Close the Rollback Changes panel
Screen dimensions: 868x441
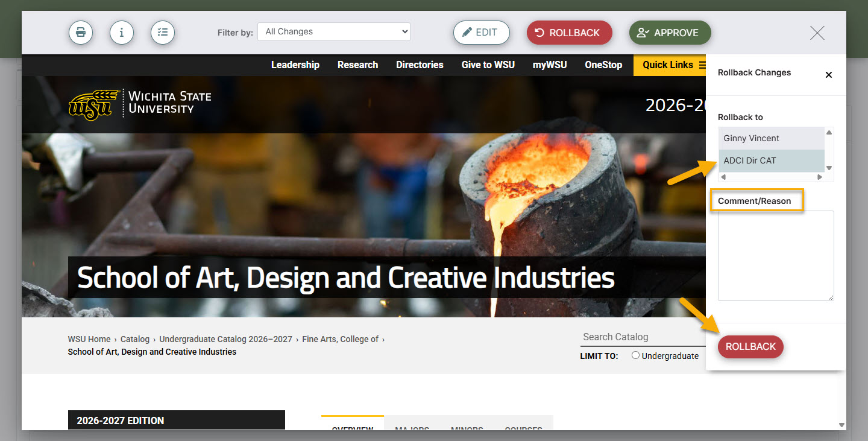click(828, 75)
